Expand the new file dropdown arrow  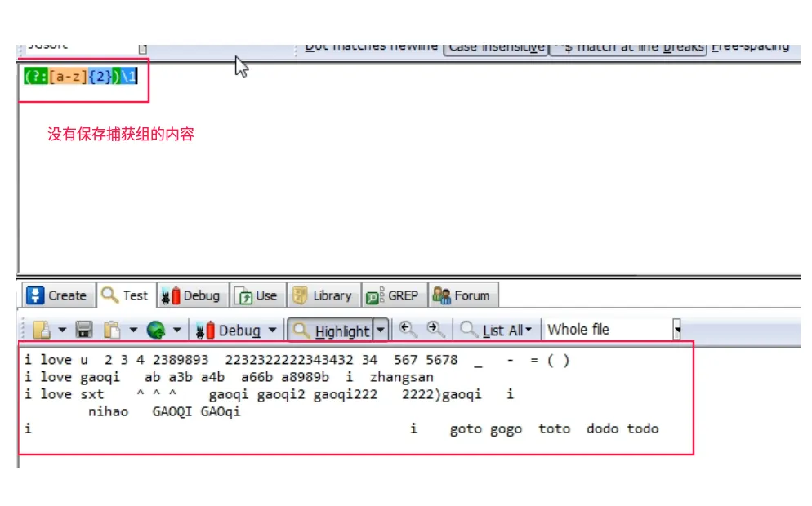[x=62, y=330]
